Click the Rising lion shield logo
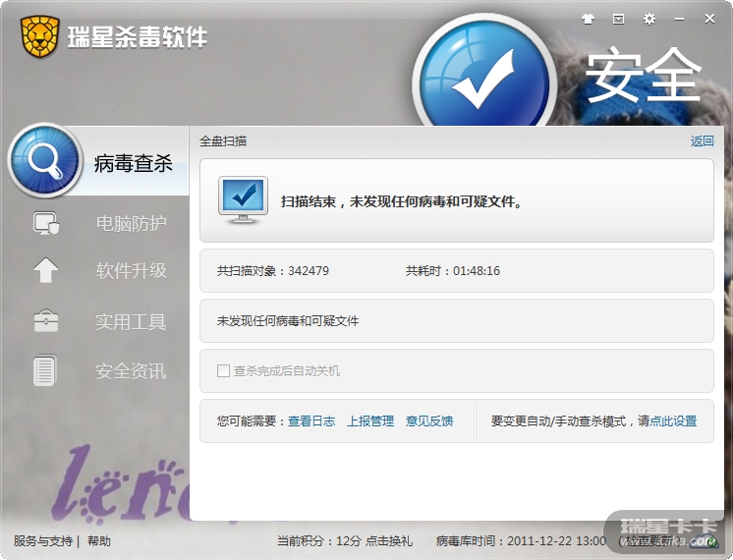Screen dimensions: 733x560 click(39, 36)
